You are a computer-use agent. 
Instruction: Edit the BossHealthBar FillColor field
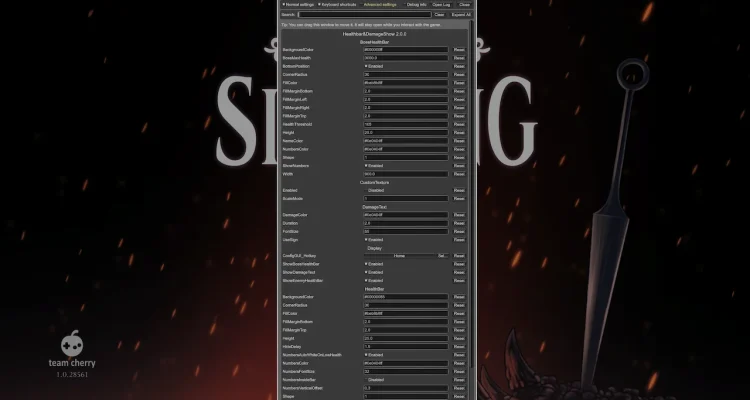point(406,83)
